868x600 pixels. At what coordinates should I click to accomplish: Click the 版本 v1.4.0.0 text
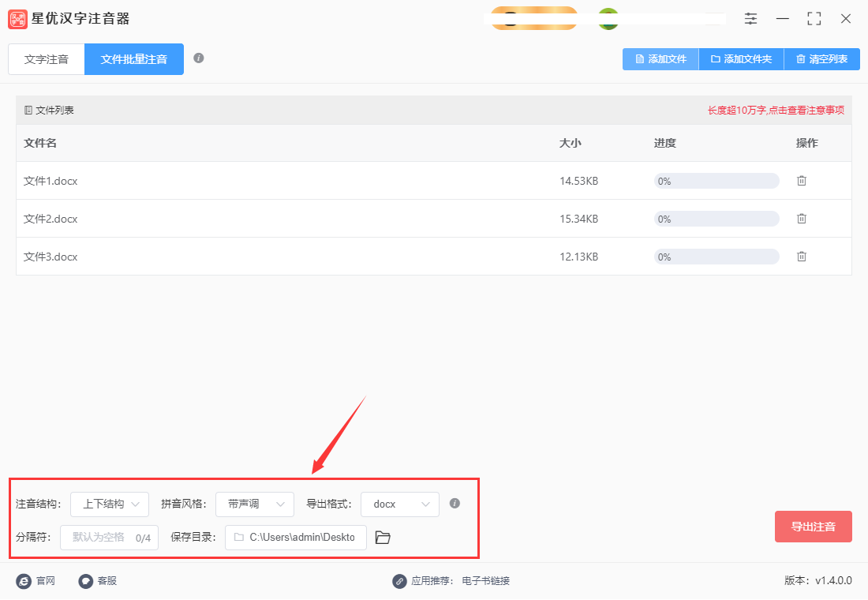817,580
